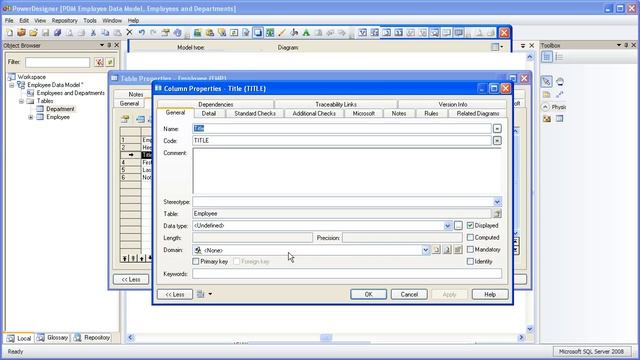Click the pencil line toolbar icon
The width and height of the screenshot is (640, 360).
point(282,33)
